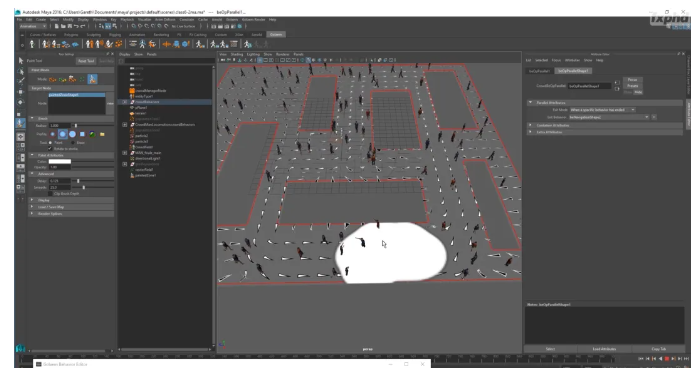Pick the square brush profile icon

tap(82, 134)
